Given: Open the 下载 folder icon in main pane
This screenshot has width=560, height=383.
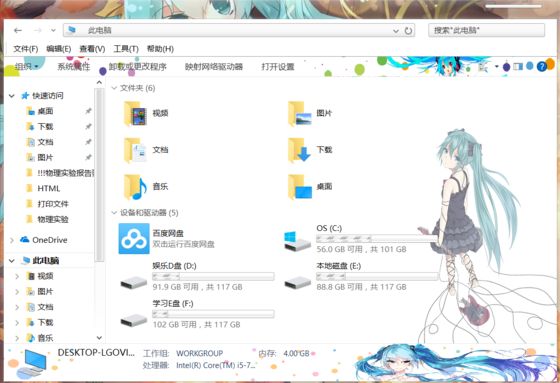Looking at the screenshot, I should (300, 150).
